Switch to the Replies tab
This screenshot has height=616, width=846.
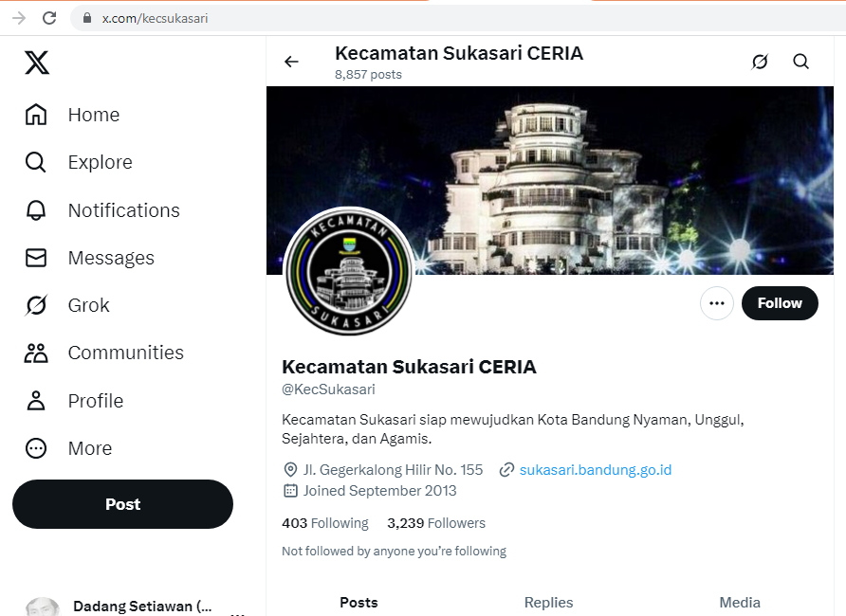[548, 603]
